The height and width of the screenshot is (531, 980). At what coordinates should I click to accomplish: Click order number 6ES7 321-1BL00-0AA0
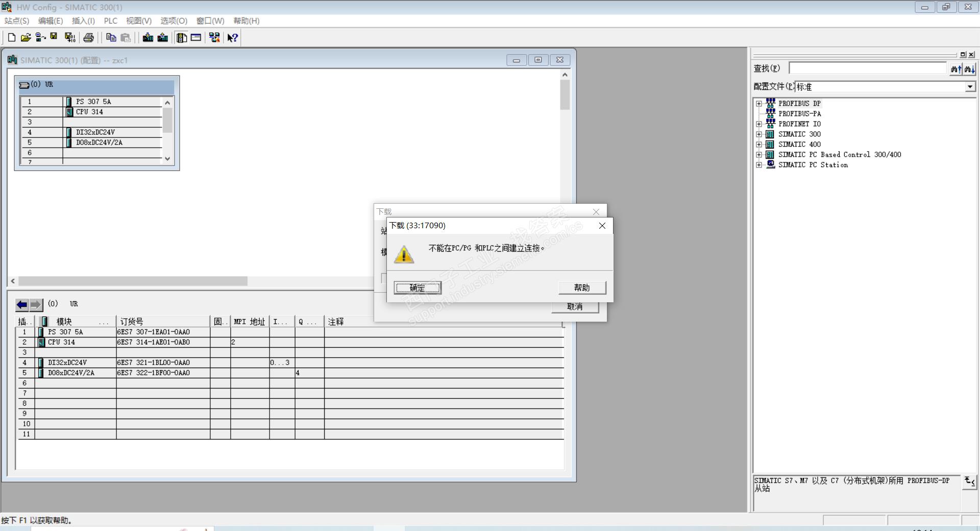tap(154, 363)
